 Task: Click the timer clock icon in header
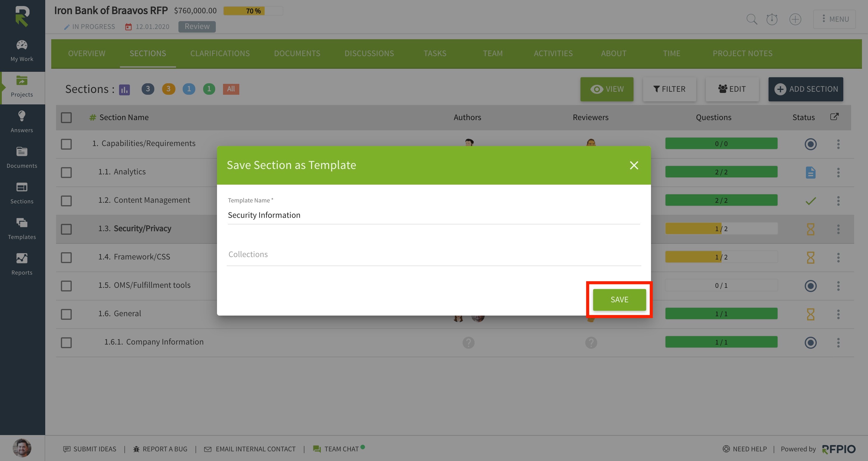click(x=772, y=19)
